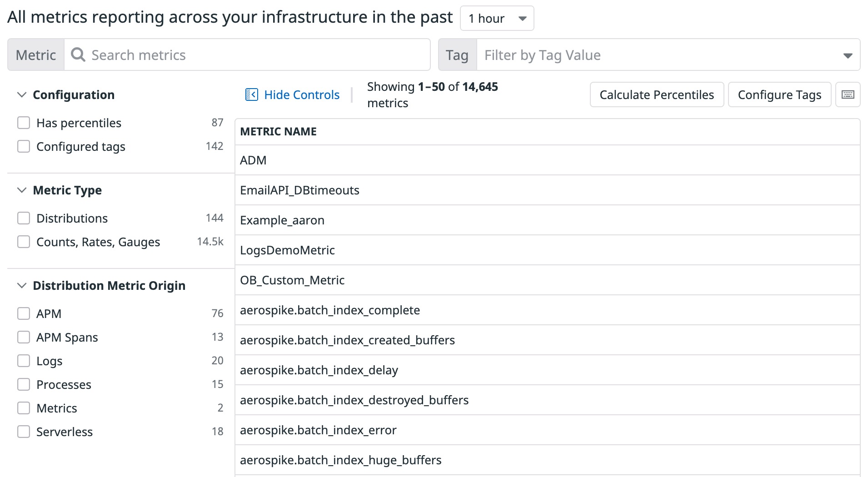Click the search magnifier icon
This screenshot has width=868, height=477.
(x=78, y=55)
